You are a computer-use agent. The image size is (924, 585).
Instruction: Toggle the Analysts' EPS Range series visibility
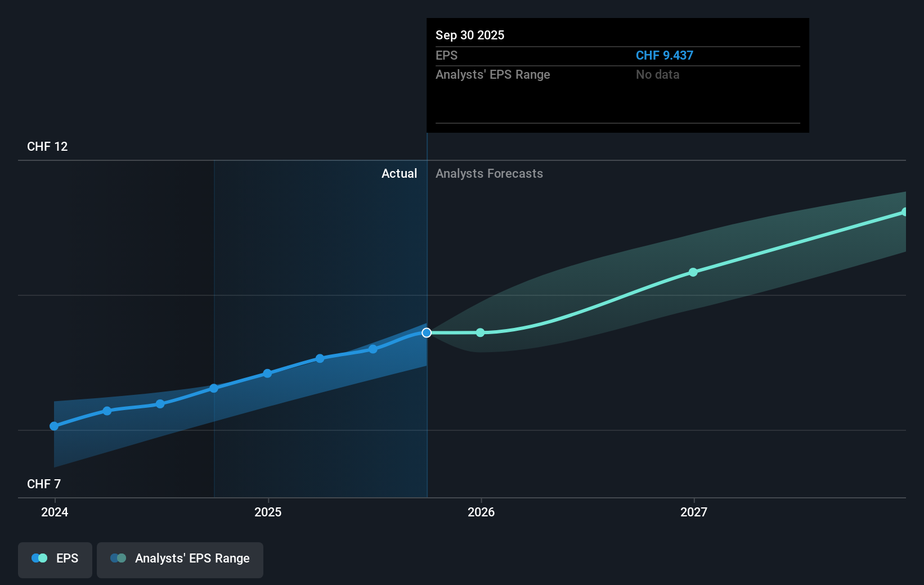[180, 559]
